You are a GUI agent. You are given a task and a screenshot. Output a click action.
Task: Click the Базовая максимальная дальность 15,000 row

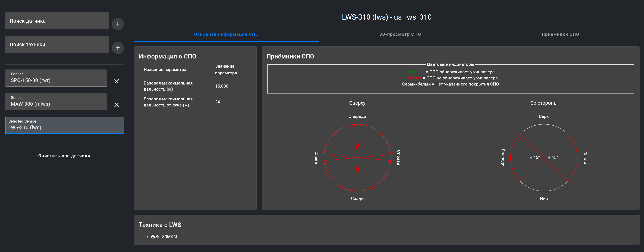(195, 86)
